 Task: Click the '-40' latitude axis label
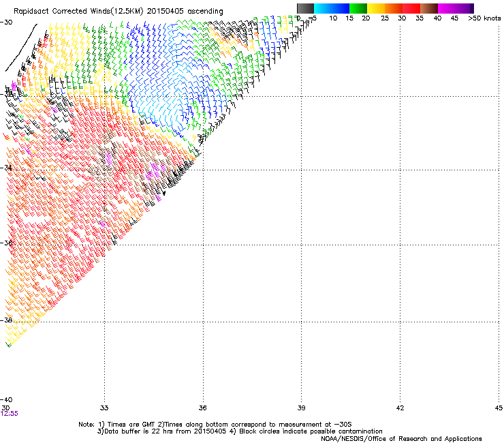[x=6, y=399]
